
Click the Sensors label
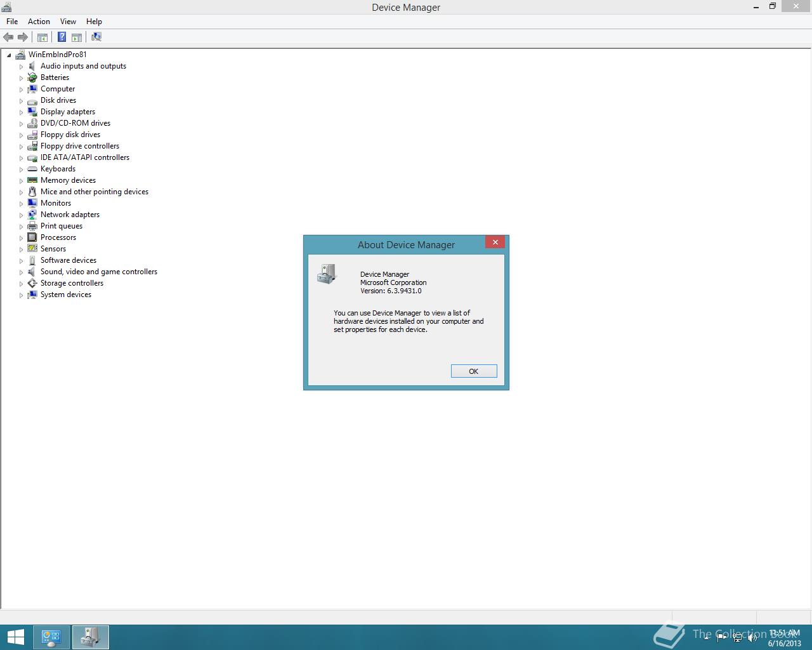point(53,249)
